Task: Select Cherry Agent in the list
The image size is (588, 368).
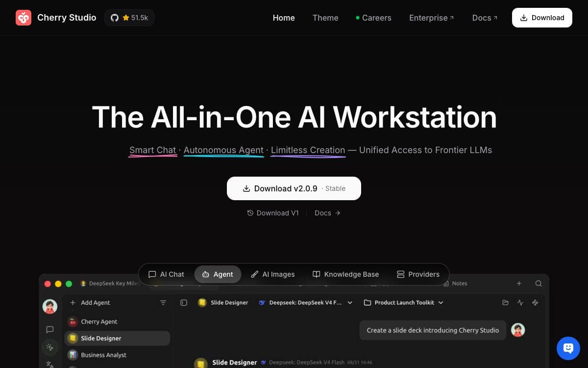Action: pyautogui.click(x=118, y=322)
